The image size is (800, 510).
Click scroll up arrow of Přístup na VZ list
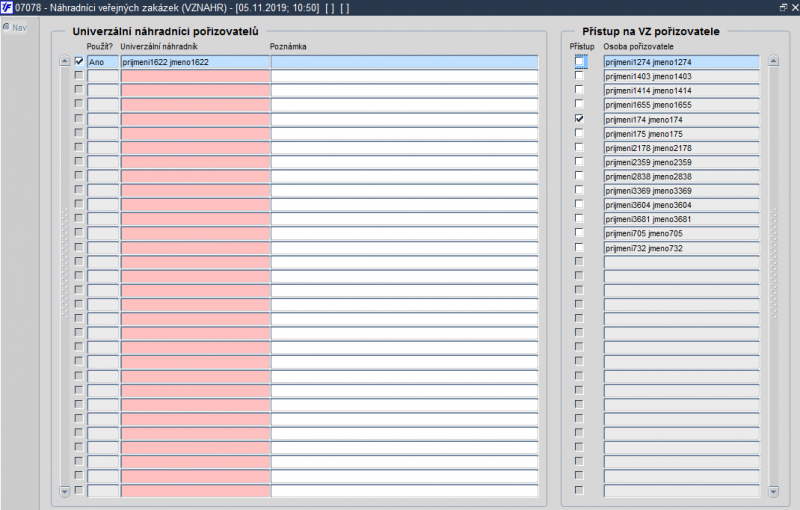pyautogui.click(x=773, y=61)
